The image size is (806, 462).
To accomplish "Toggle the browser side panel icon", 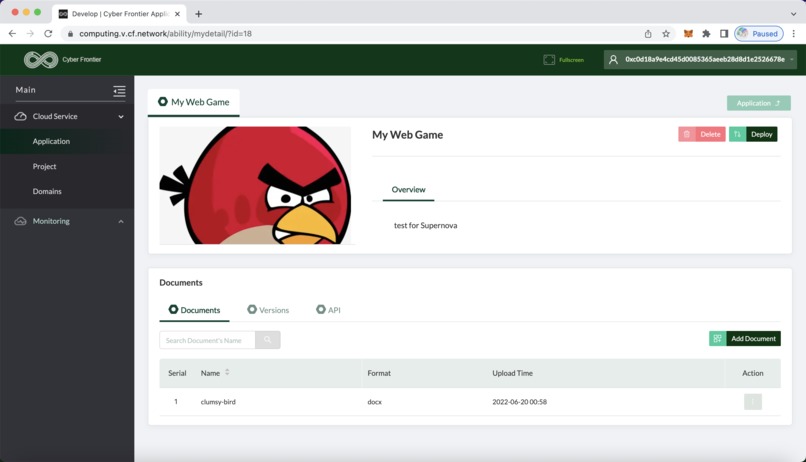I will 724,33.
